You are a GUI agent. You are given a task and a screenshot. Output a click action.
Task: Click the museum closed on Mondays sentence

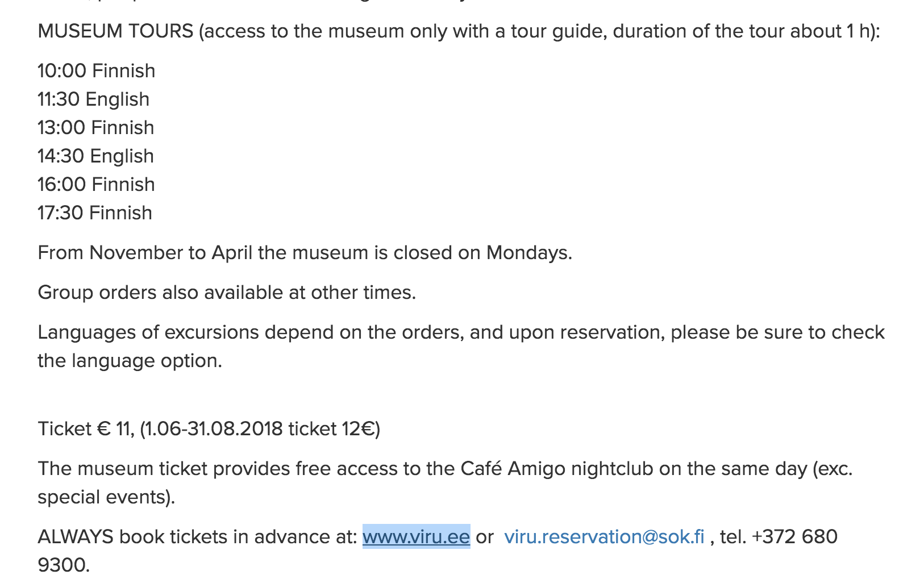tap(305, 252)
